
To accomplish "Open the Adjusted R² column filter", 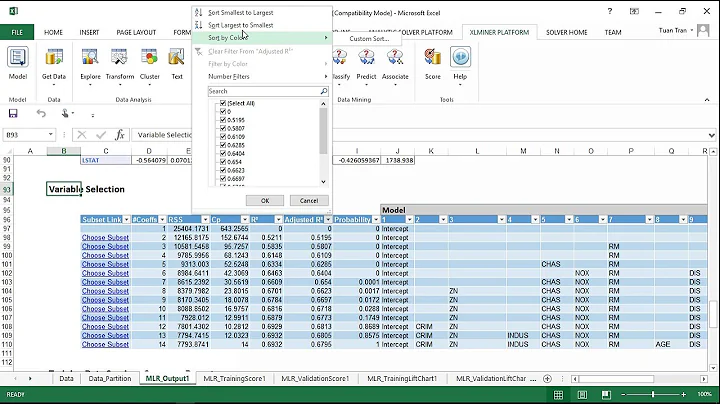I will pos(328,220).
